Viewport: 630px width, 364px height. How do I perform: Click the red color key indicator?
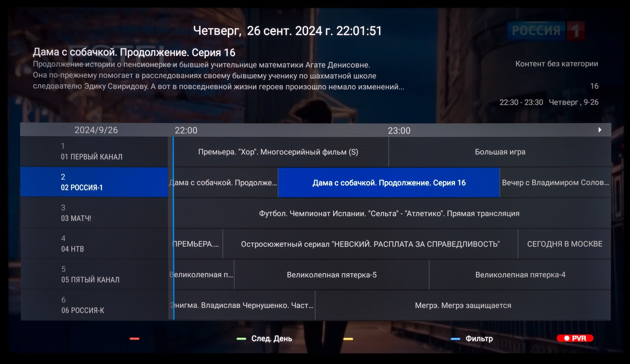coord(134,339)
